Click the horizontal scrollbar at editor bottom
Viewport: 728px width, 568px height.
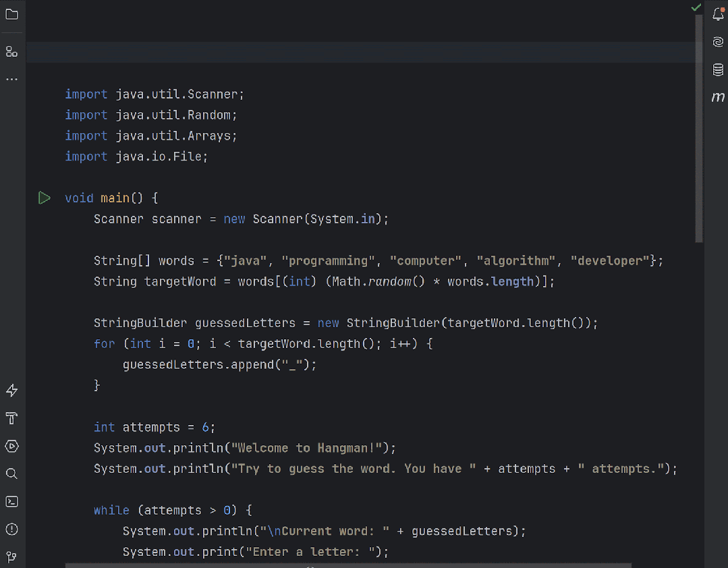[348, 565]
